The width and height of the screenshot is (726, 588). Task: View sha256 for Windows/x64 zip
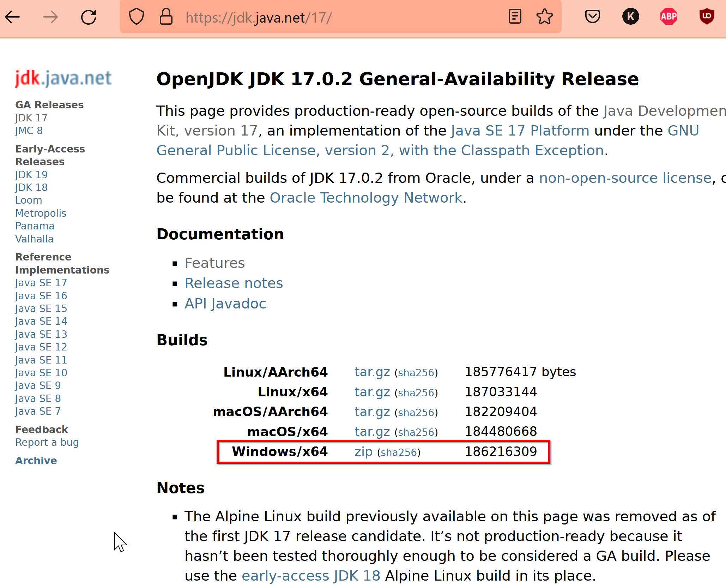point(399,452)
